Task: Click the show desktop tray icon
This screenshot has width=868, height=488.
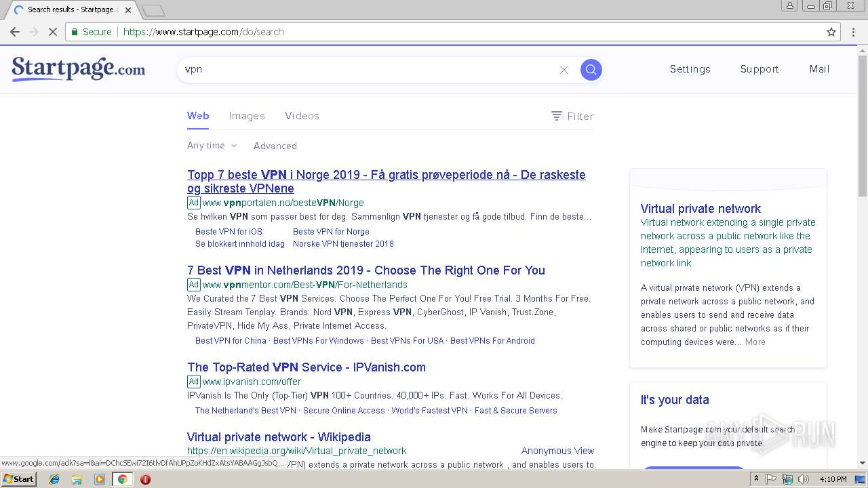Action: pyautogui.click(x=860, y=479)
